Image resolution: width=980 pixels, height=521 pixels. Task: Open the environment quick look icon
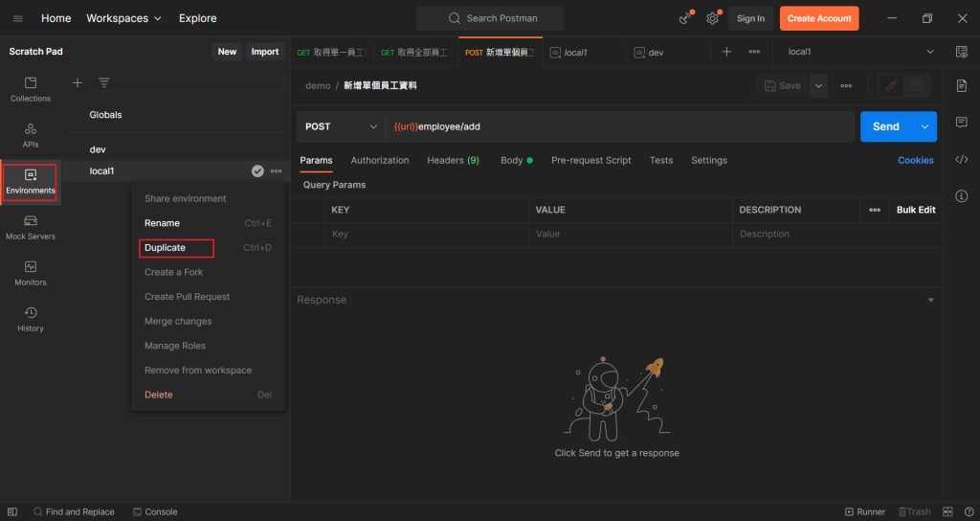[962, 52]
